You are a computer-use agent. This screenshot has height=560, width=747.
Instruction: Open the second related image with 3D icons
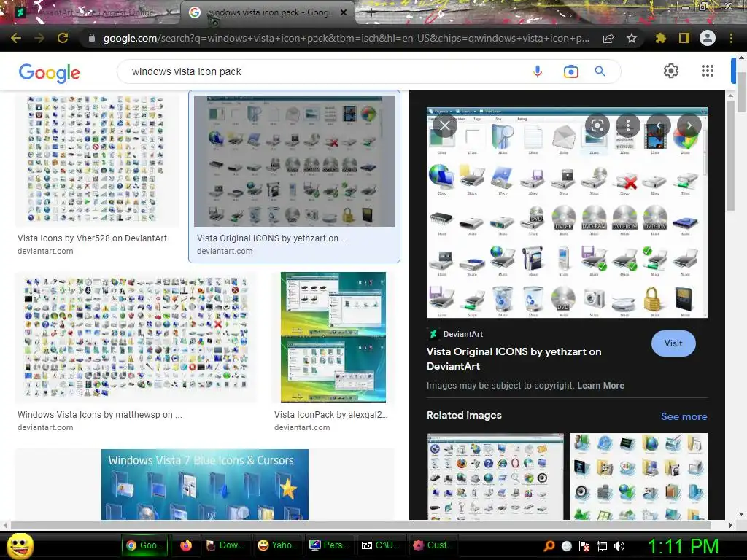click(639, 476)
